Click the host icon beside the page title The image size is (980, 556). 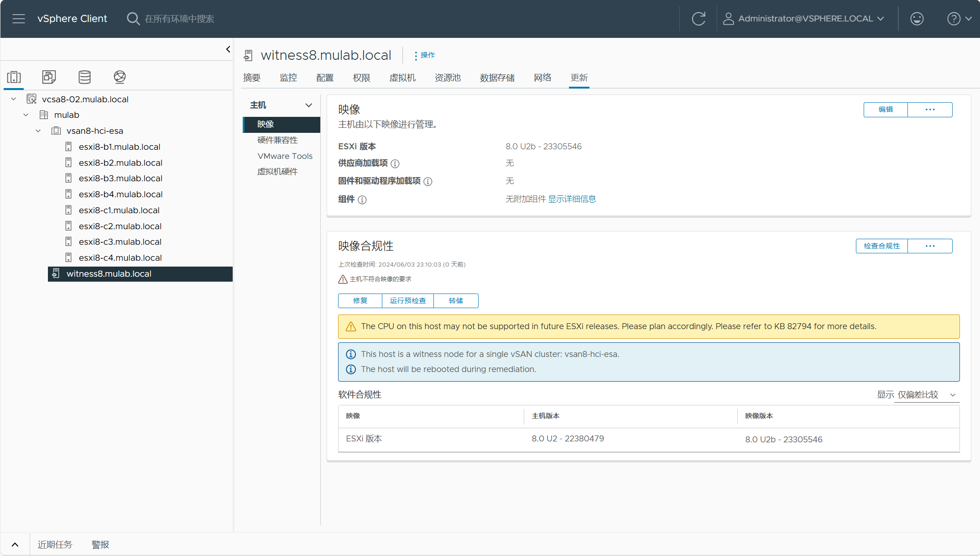248,55
